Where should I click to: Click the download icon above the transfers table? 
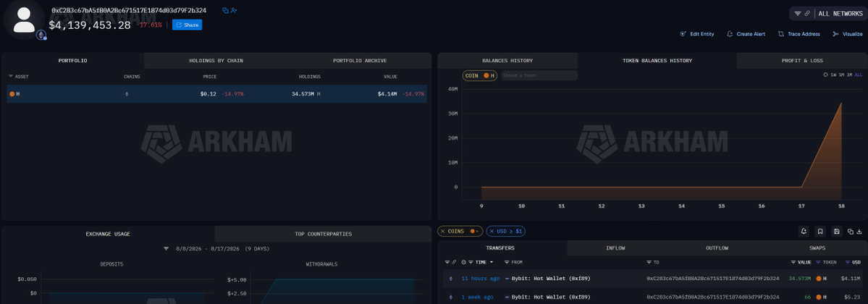coord(860,232)
